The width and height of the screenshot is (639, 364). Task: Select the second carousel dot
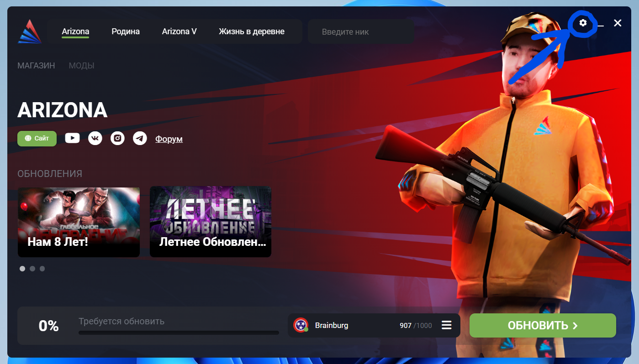click(x=32, y=269)
